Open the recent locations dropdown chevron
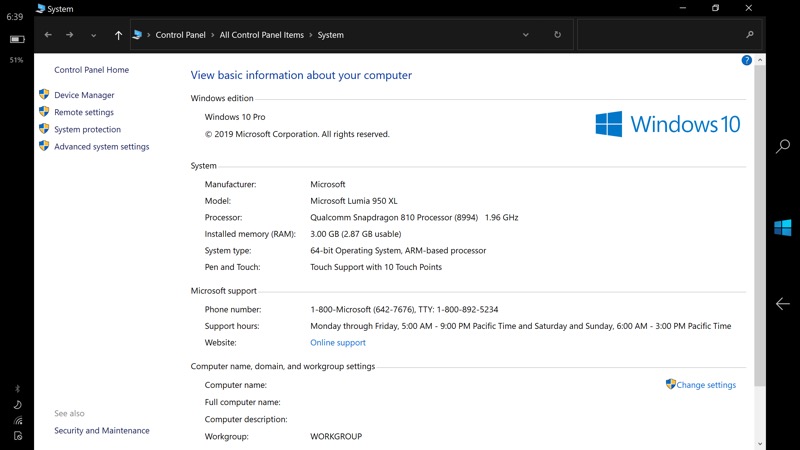The width and height of the screenshot is (800, 450). pos(93,35)
